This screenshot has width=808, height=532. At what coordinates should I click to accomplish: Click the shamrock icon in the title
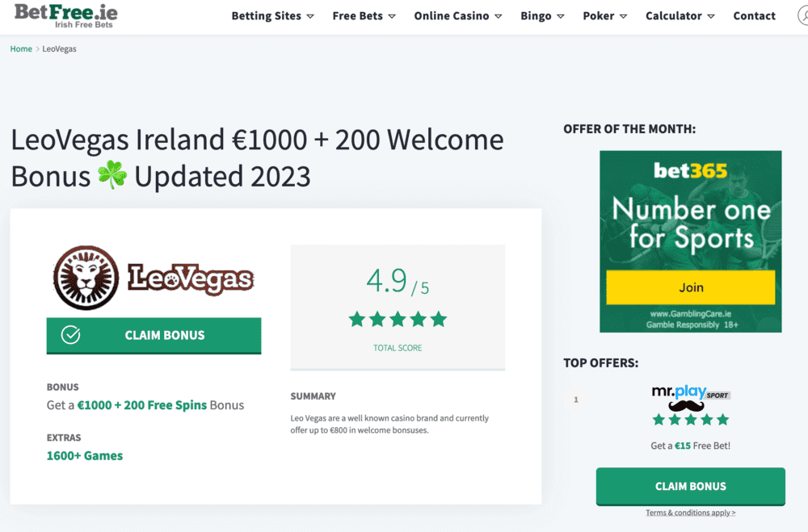[112, 175]
